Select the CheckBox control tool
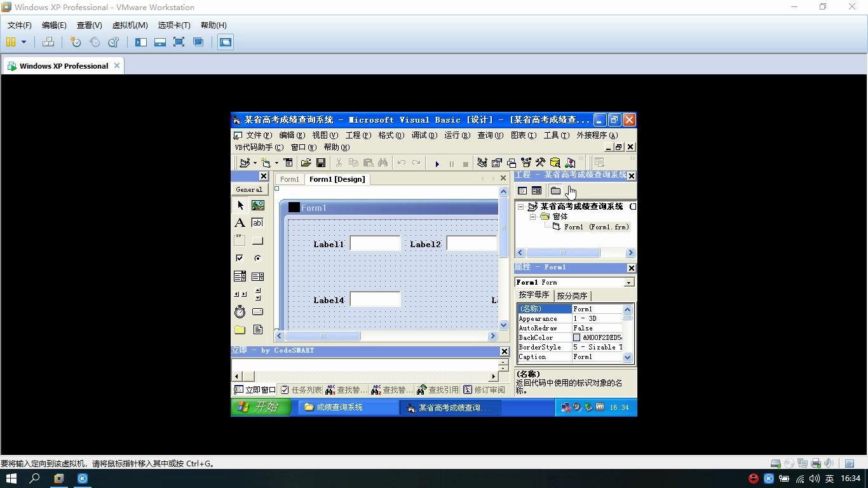Image resolution: width=868 pixels, height=488 pixels. click(x=240, y=258)
